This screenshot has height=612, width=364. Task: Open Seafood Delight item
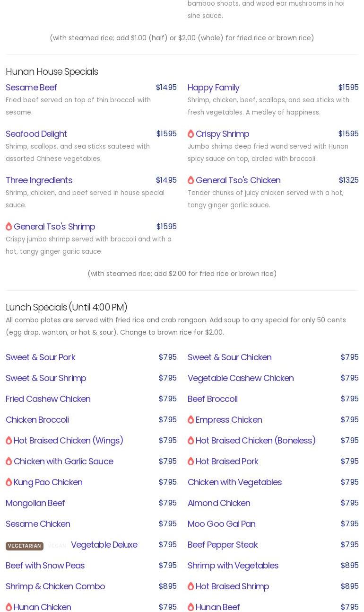[x=36, y=134]
